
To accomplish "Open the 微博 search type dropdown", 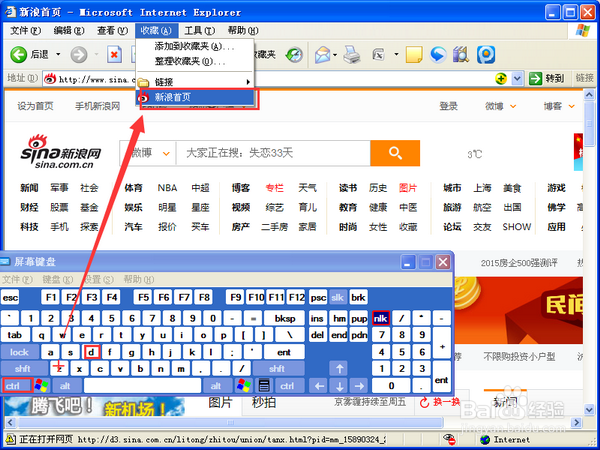I will (x=150, y=153).
